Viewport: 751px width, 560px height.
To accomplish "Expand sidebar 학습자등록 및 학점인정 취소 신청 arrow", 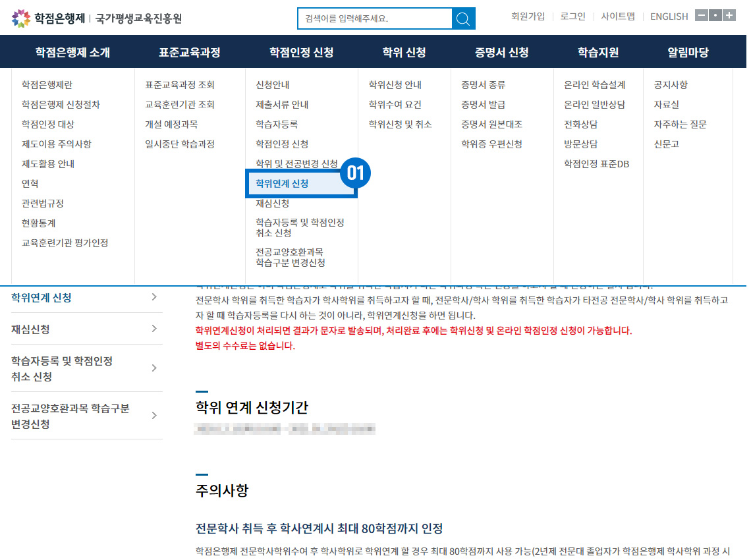I will click(154, 368).
